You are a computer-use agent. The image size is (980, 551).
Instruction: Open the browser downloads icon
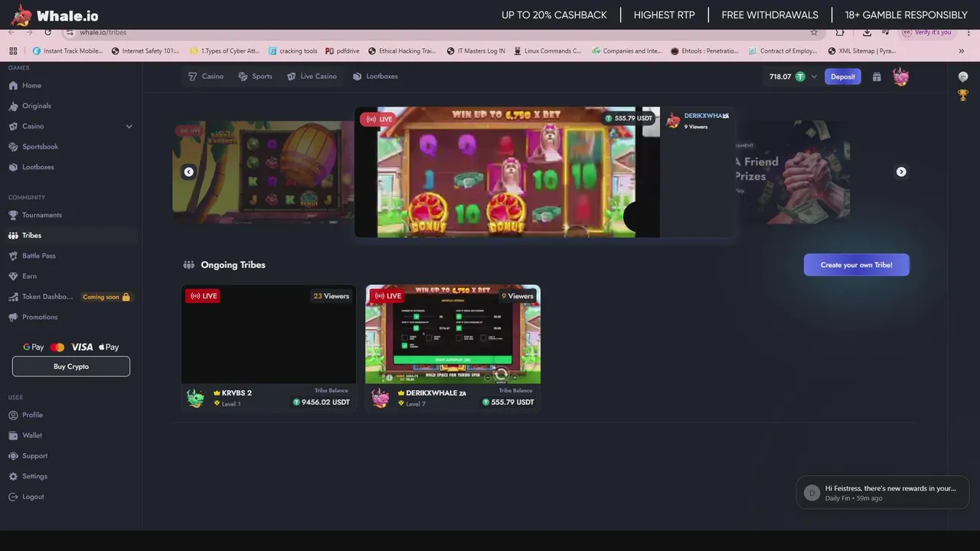click(867, 32)
